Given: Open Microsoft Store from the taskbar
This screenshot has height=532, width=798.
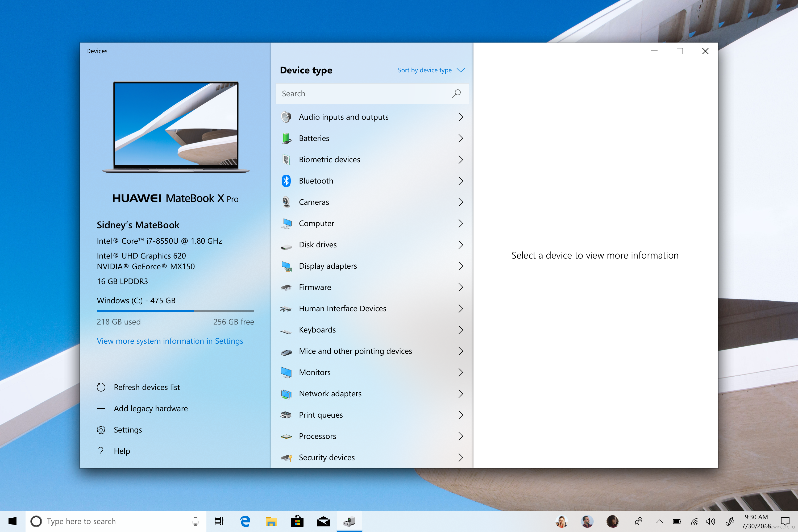Looking at the screenshot, I should pos(297,521).
